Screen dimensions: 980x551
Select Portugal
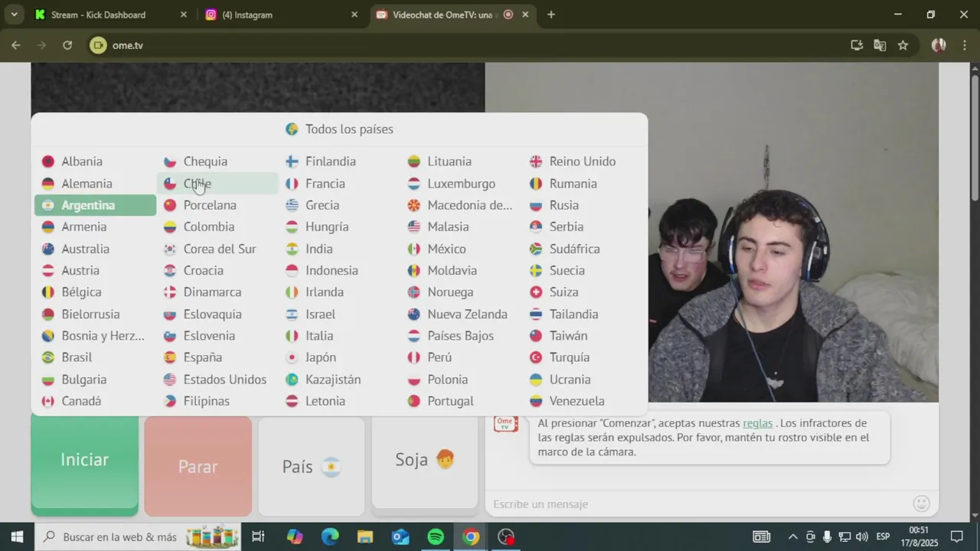(x=462, y=401)
